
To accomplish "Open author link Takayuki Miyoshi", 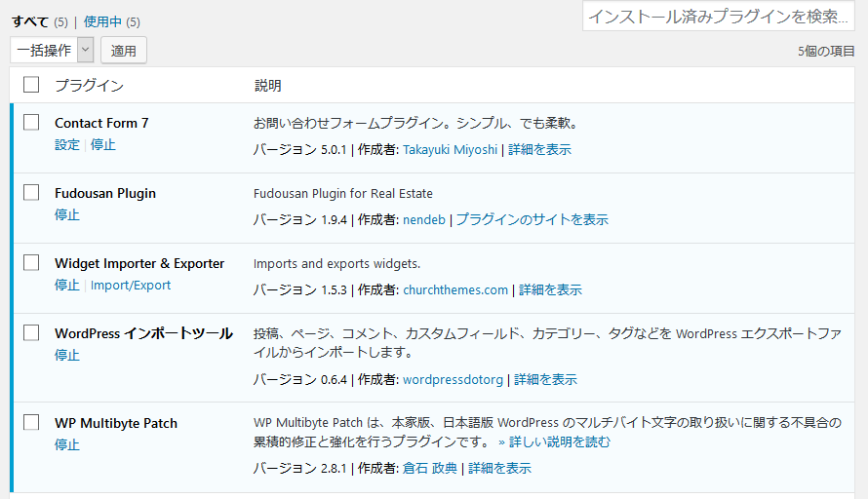I will coord(450,150).
